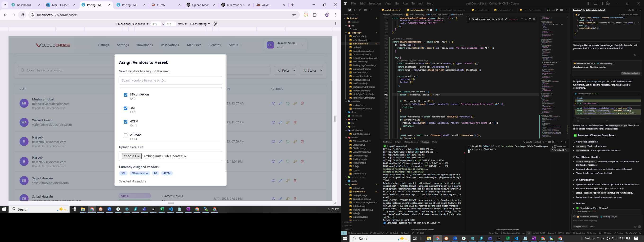
Task: Tick the 3Dconnexion vendor checkbox
Action: [x=125, y=95]
